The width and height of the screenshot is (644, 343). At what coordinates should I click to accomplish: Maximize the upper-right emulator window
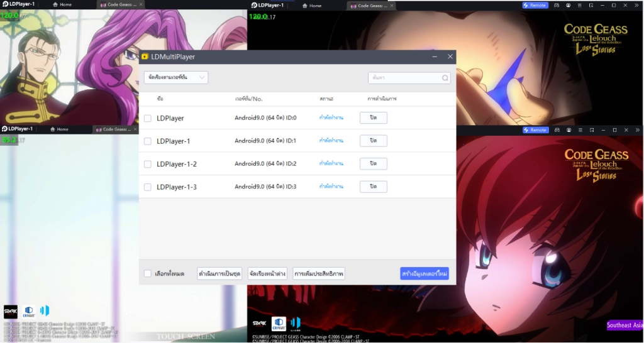coord(614,5)
